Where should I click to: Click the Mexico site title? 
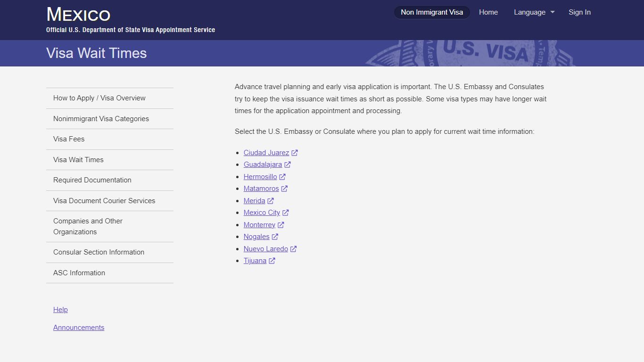78,14
